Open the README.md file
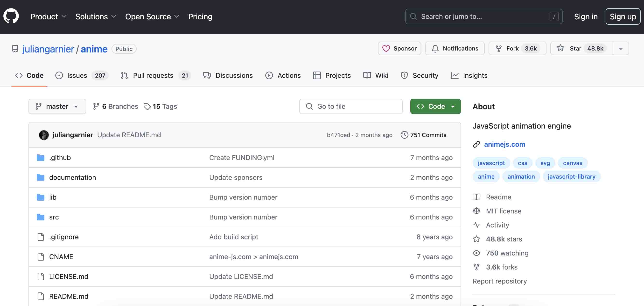644x306 pixels. [x=69, y=296]
